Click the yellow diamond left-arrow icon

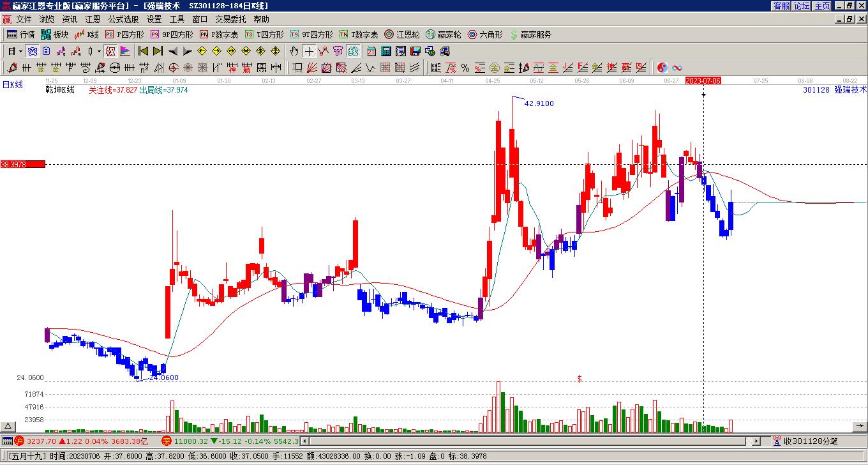click(x=202, y=51)
